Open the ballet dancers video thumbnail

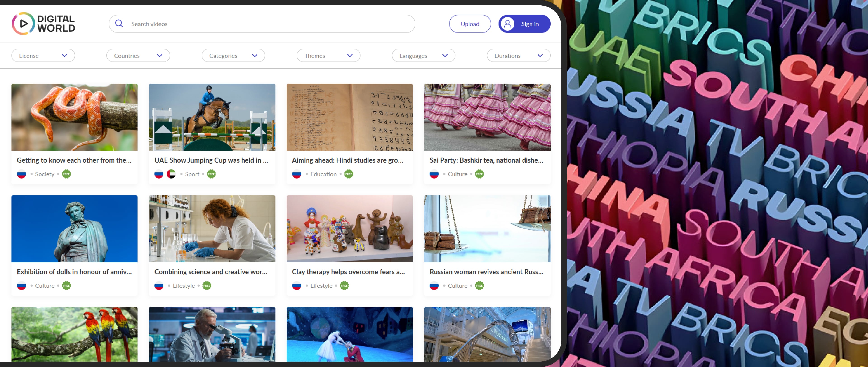tap(349, 334)
